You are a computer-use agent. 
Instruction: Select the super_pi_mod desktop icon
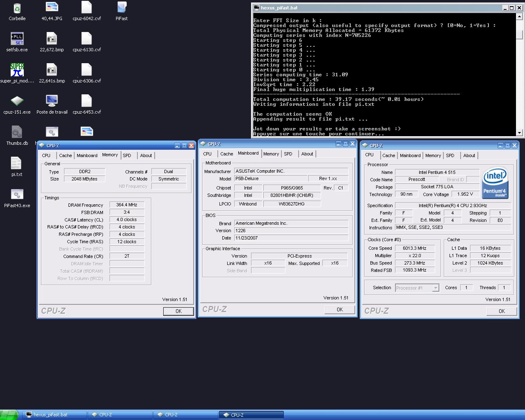click(17, 70)
